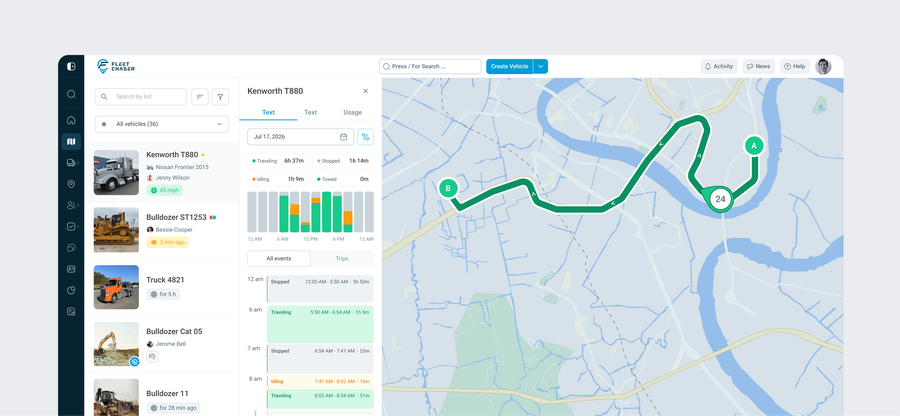Viewport: 900px width, 416px height.
Task: Click the calendar icon in date field
Action: coord(343,137)
